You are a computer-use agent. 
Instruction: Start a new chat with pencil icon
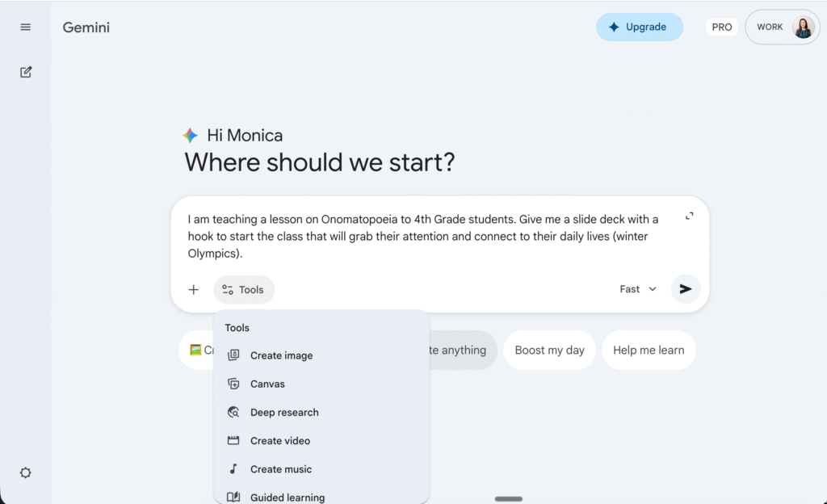click(x=26, y=72)
